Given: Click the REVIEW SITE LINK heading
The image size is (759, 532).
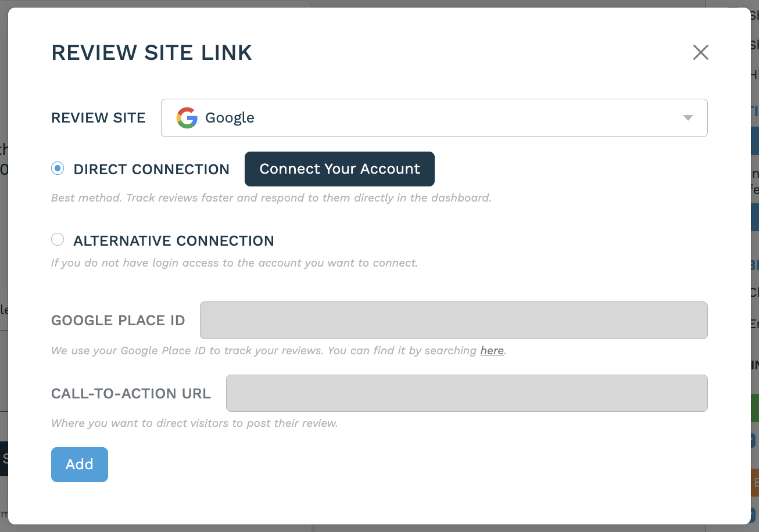Looking at the screenshot, I should 152,53.
